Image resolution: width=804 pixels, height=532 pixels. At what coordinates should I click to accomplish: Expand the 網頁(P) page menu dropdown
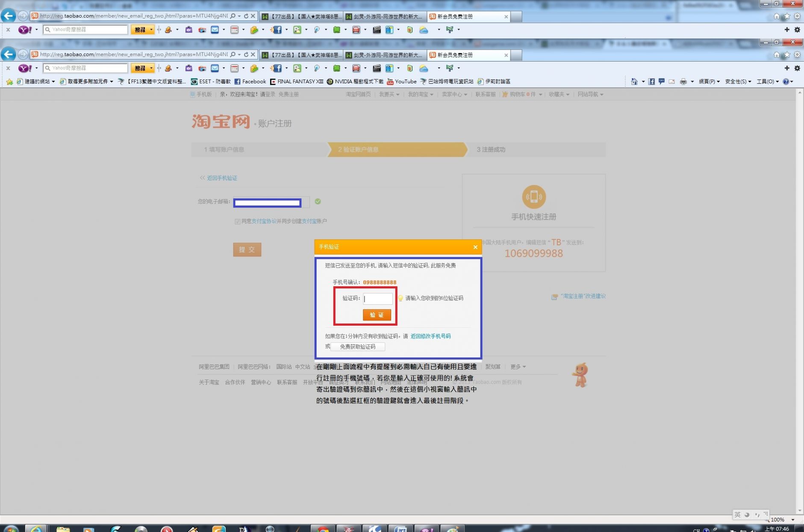[709, 82]
